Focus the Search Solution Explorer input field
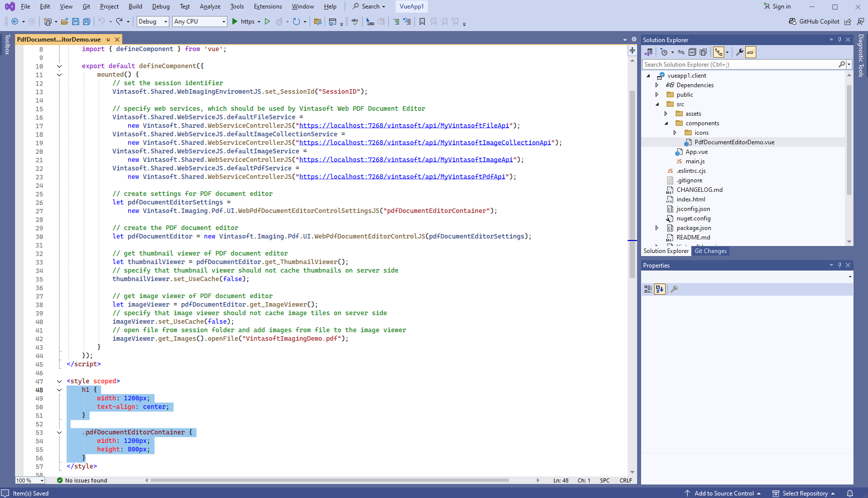Image resolution: width=868 pixels, height=498 pixels. pyautogui.click(x=741, y=65)
